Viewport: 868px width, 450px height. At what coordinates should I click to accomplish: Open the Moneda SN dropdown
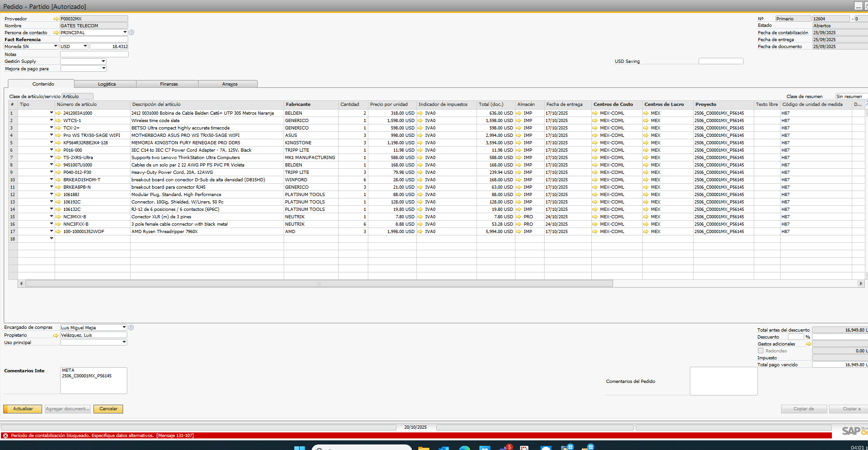[x=56, y=46]
